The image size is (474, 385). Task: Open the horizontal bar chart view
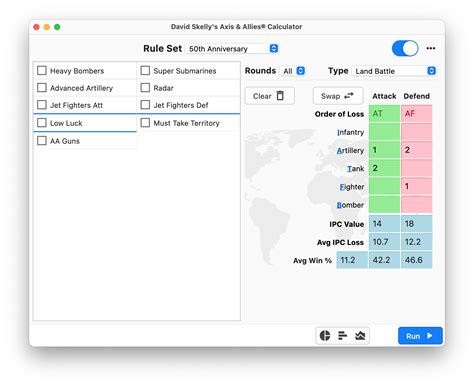342,335
